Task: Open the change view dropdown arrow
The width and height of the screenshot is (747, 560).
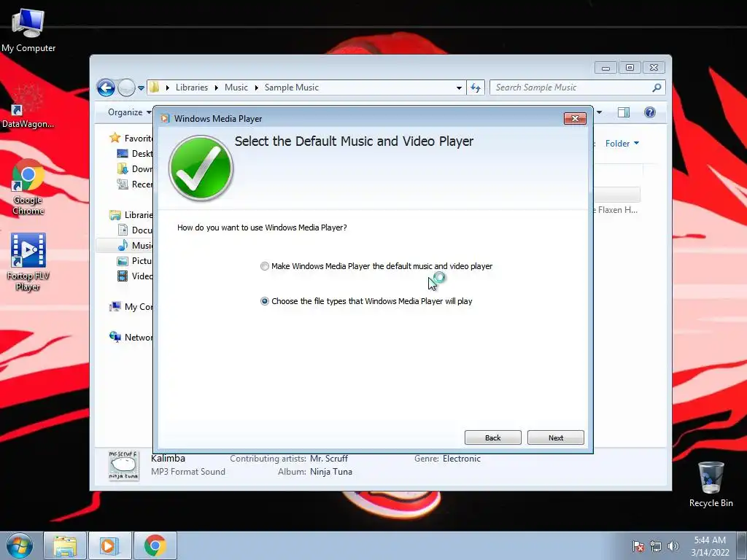Action: point(600,112)
